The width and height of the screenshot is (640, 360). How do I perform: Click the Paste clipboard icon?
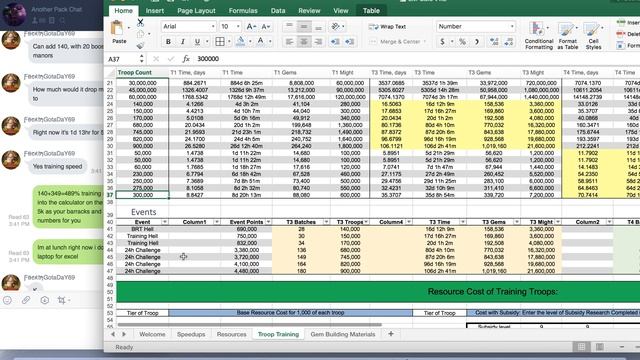pyautogui.click(x=118, y=29)
